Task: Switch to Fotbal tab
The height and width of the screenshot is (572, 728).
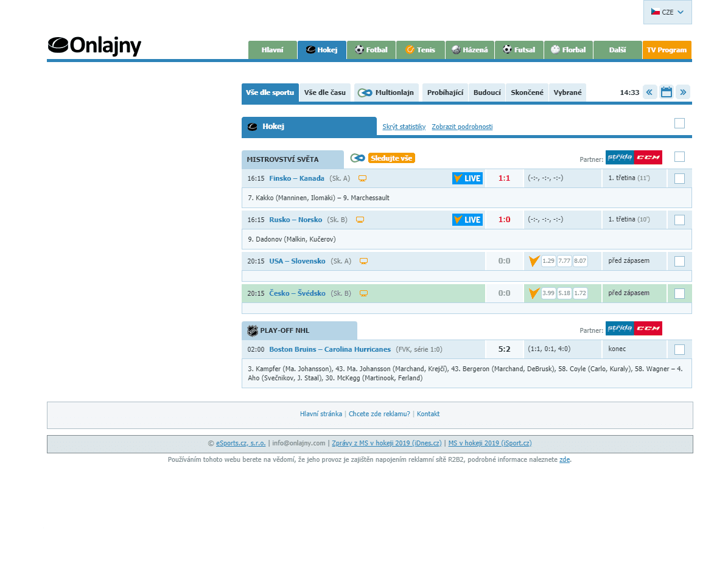Action: [371, 50]
